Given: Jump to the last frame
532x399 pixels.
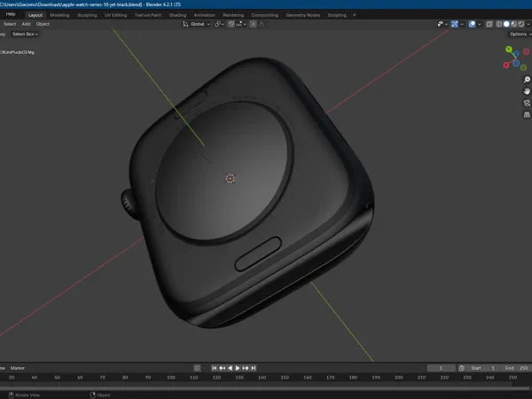Looking at the screenshot, I should click(x=254, y=368).
